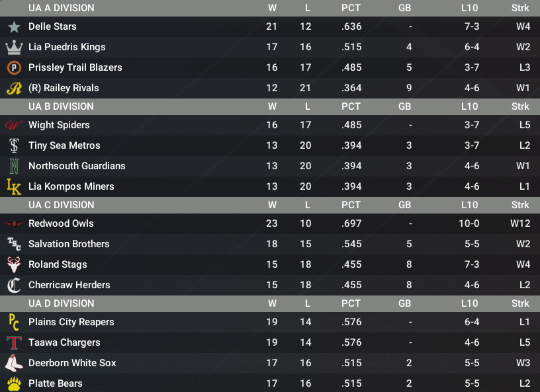
Task: Click the Taawa Chargers red T logo
Action: click(14, 343)
